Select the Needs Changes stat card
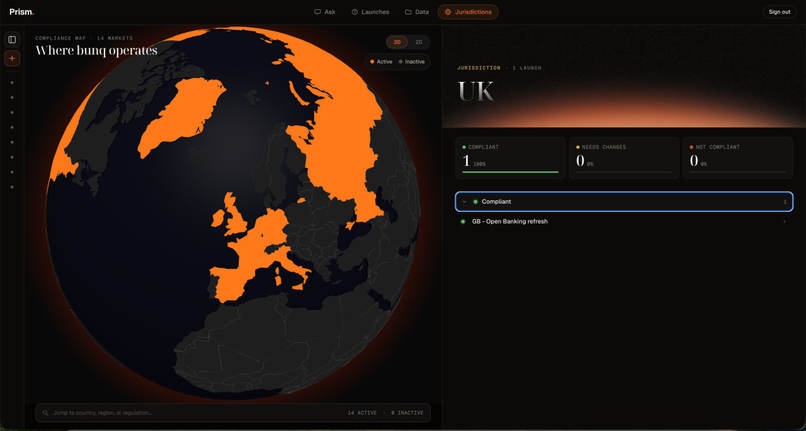 [624, 158]
